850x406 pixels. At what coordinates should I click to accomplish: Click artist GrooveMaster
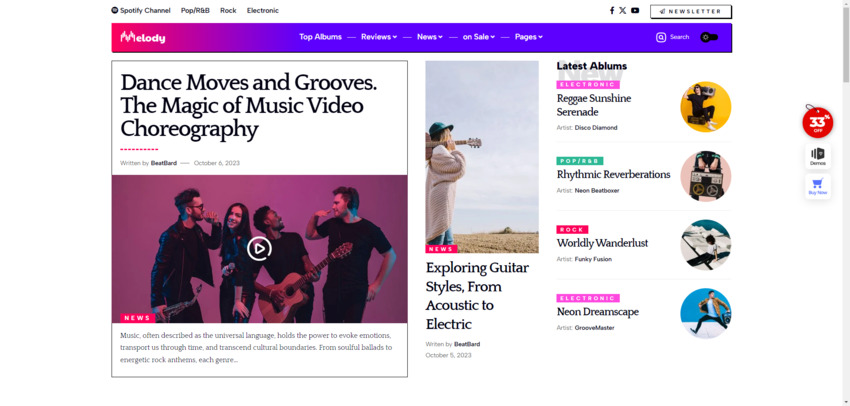click(594, 328)
